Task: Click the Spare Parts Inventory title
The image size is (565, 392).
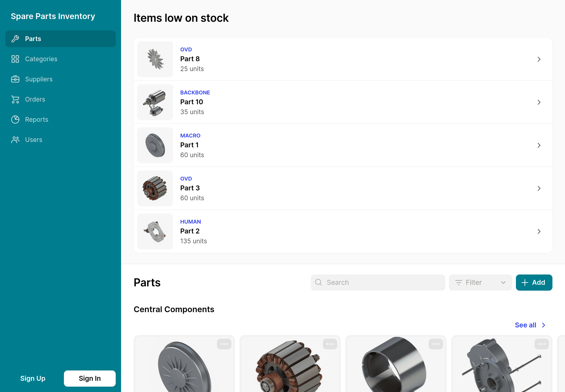Action: coord(53,16)
